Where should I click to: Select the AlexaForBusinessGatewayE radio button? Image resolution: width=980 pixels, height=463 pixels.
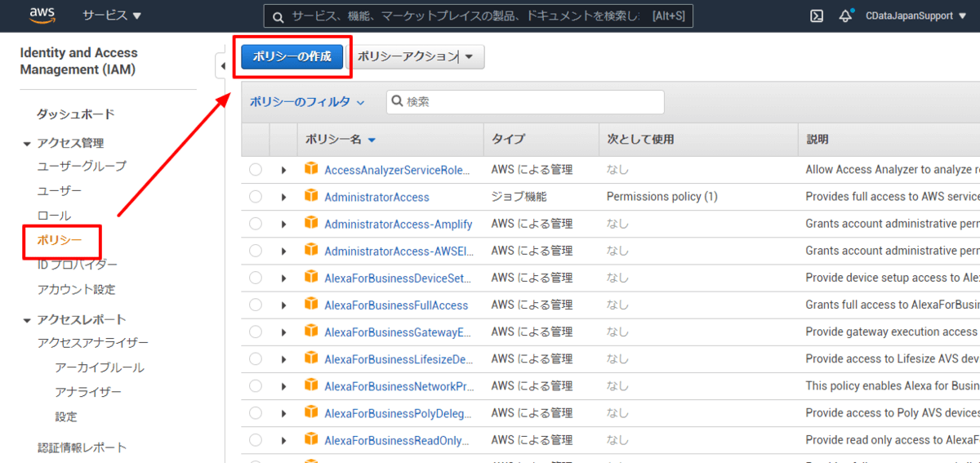click(256, 332)
